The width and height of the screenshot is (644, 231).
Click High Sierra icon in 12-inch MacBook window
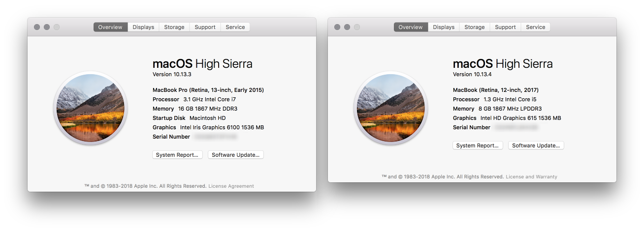pyautogui.click(x=391, y=108)
